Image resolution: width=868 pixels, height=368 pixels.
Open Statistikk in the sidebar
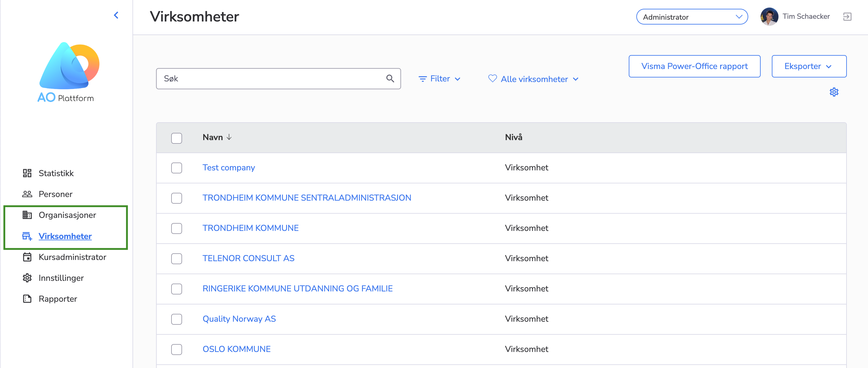tap(56, 173)
